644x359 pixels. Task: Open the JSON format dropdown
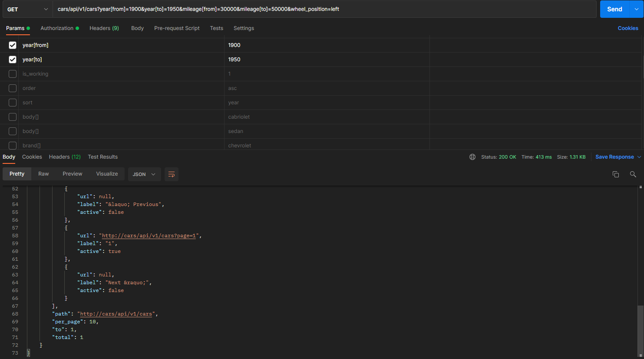click(144, 174)
